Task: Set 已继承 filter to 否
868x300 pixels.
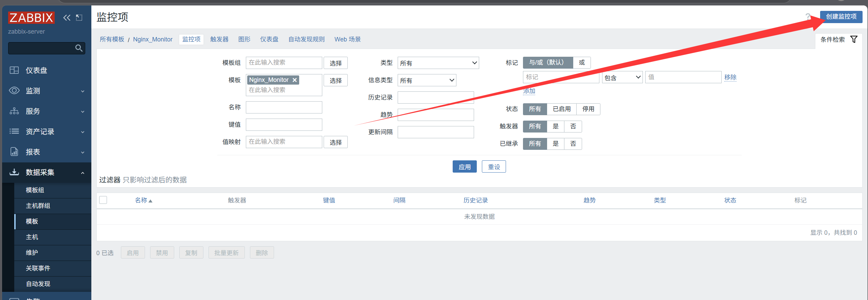Action: point(573,144)
